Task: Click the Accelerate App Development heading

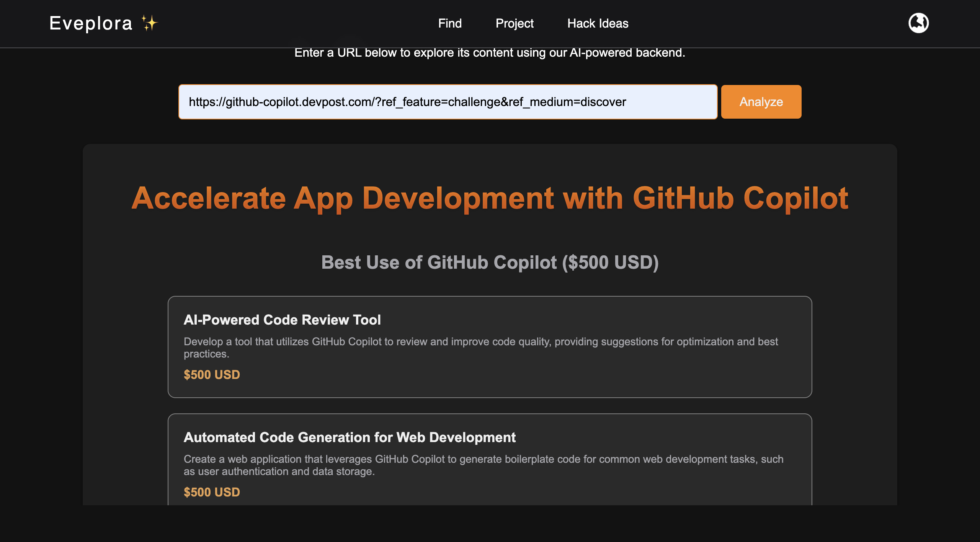Action: (x=490, y=198)
